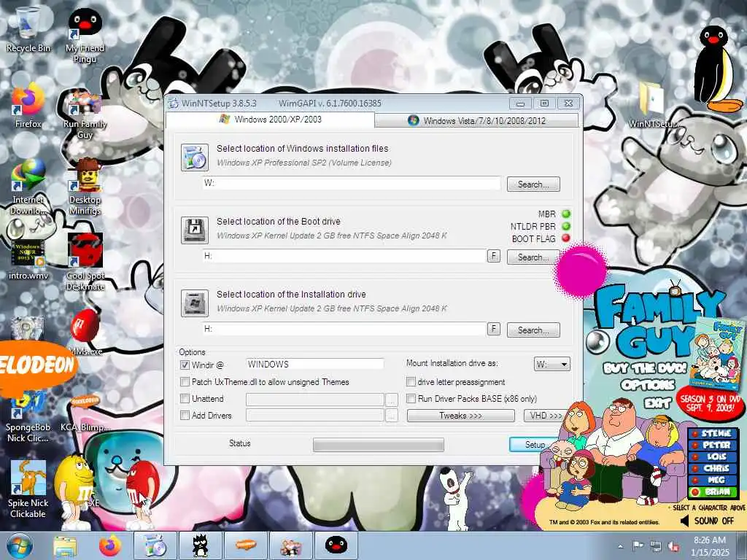Click the Installation drive disk icon
The image size is (747, 560).
194,303
